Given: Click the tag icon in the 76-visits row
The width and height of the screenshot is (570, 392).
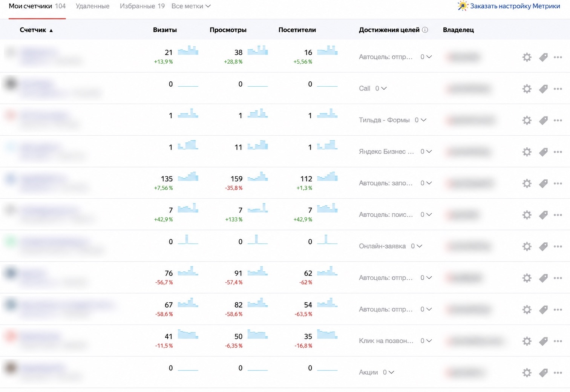Looking at the screenshot, I should click(x=543, y=278).
